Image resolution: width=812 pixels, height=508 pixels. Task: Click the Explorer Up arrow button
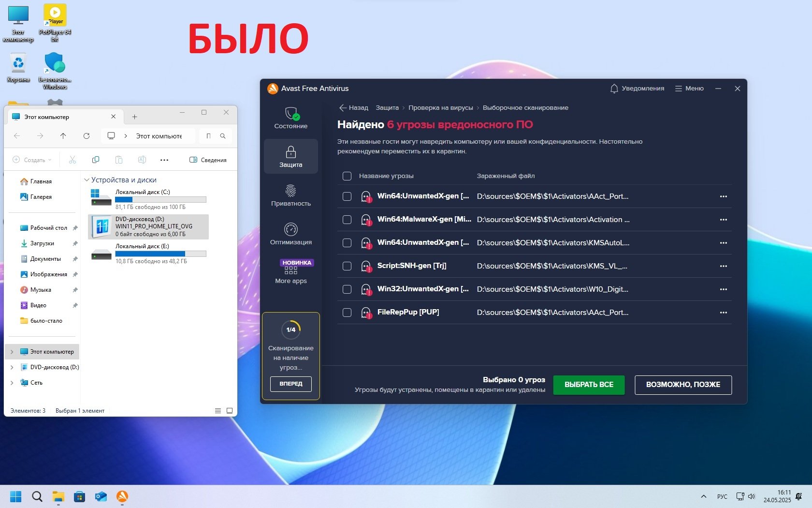[x=63, y=136]
